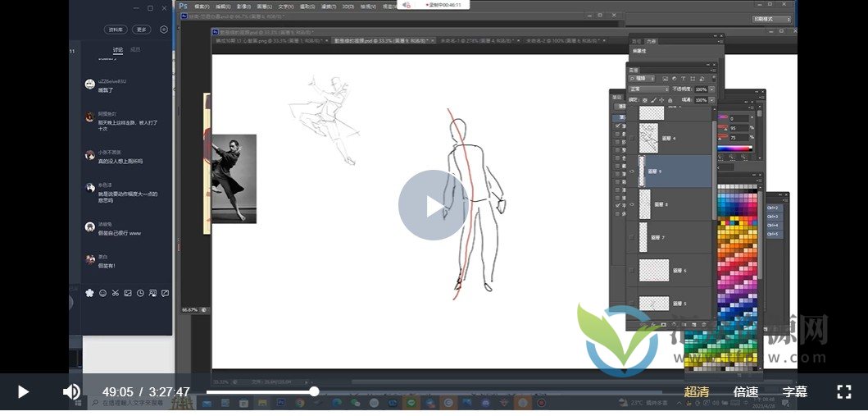Toggle 字幕 subtitles on the player
The height and width of the screenshot is (416, 868).
[794, 392]
